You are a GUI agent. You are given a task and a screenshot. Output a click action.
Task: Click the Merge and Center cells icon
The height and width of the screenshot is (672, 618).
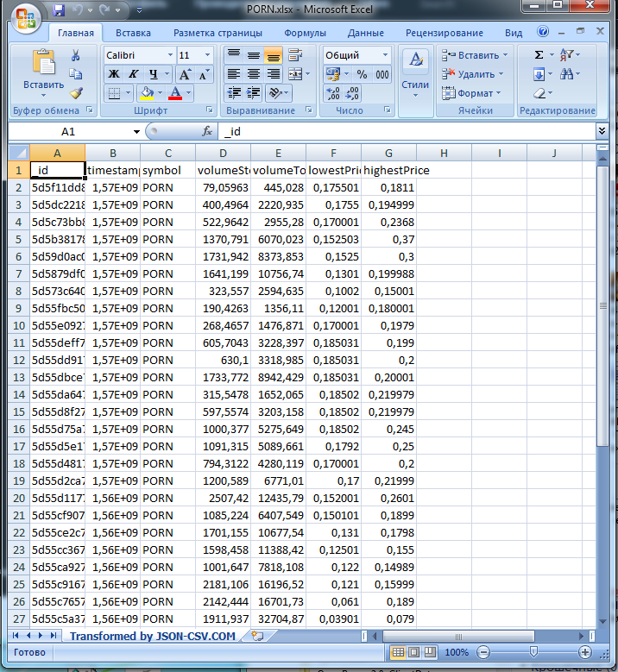tap(294, 74)
